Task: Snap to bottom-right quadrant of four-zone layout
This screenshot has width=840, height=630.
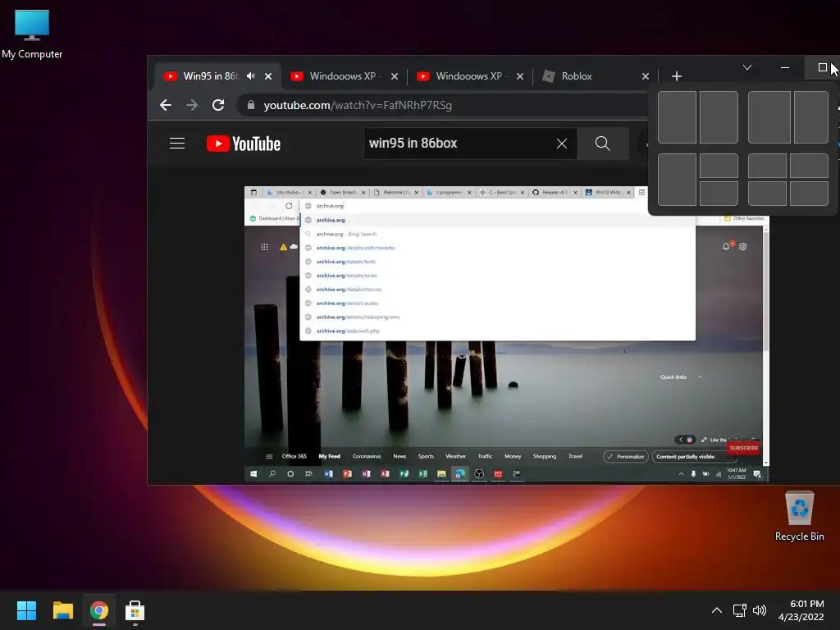Action: 809,194
